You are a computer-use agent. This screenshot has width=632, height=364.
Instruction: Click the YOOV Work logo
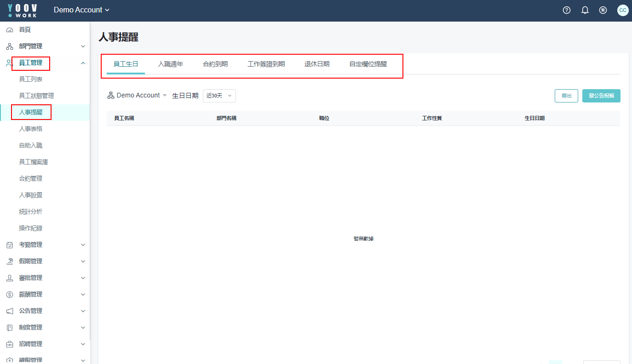click(x=23, y=10)
